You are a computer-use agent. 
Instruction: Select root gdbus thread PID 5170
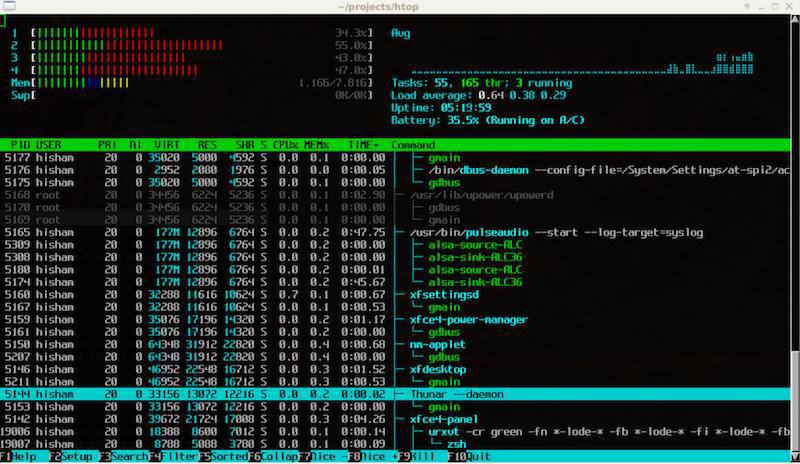click(x=395, y=208)
